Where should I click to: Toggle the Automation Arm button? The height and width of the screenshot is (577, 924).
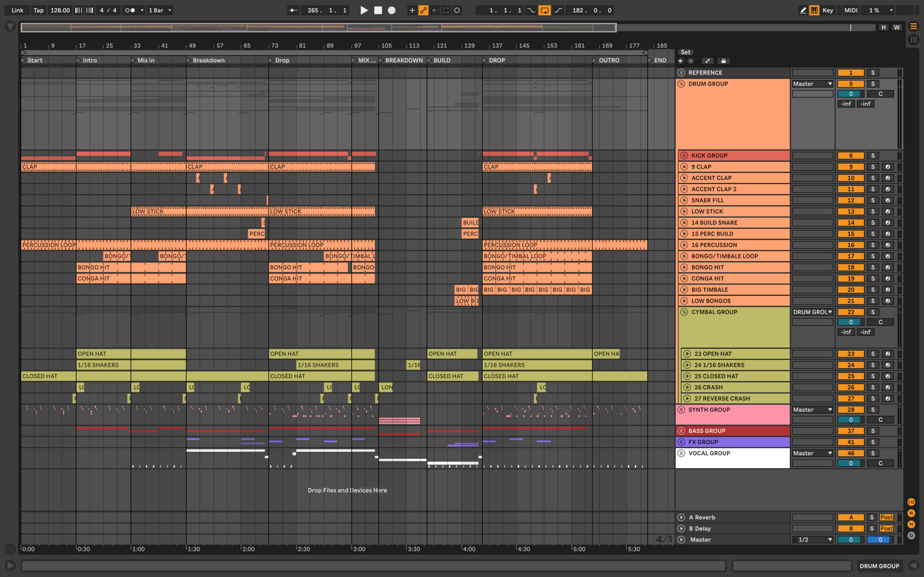coord(423,10)
